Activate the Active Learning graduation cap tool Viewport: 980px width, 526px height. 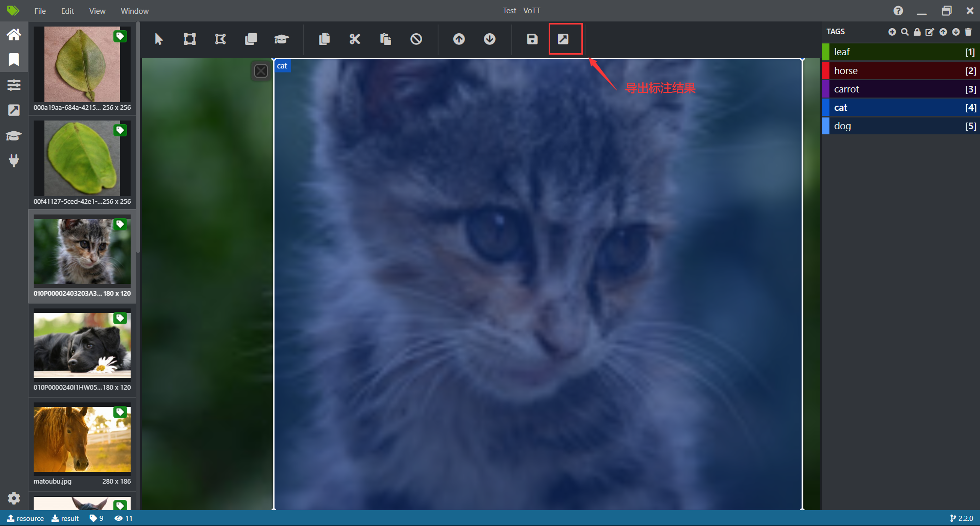(x=281, y=39)
